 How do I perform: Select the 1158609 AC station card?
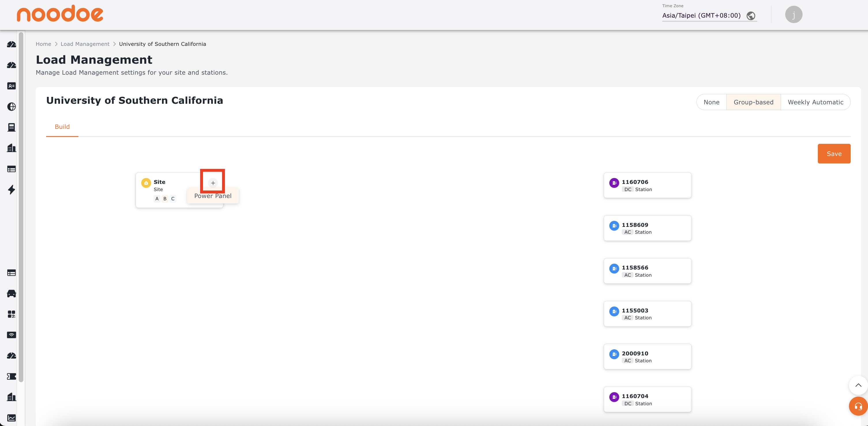[x=647, y=228]
